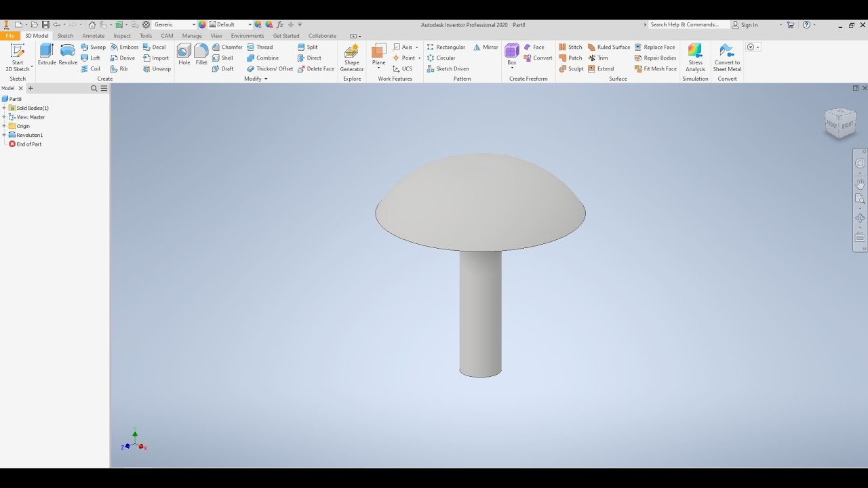Open the Manage tab
Viewport: 868px width, 488px height.
click(x=192, y=36)
